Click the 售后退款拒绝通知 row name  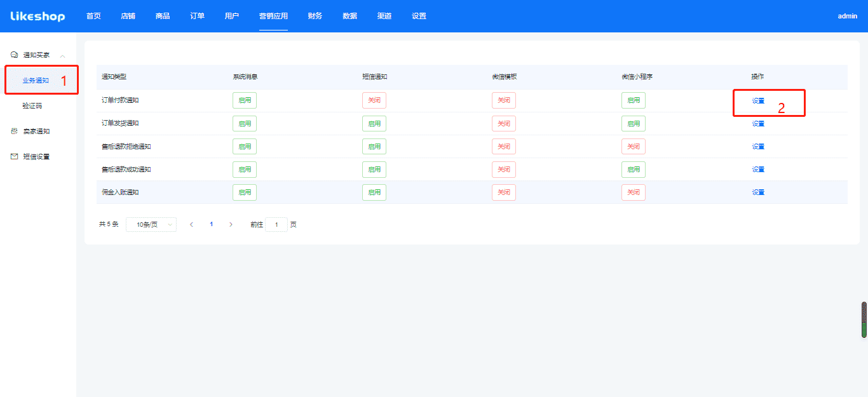click(126, 146)
